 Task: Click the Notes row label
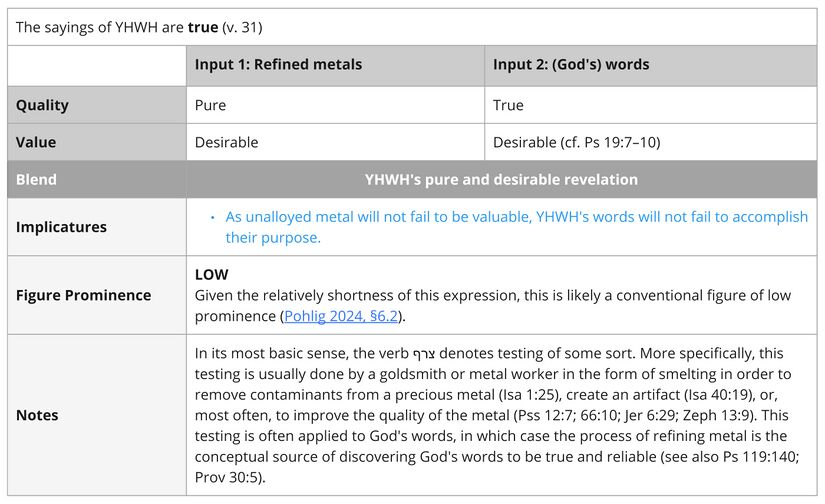(x=37, y=415)
